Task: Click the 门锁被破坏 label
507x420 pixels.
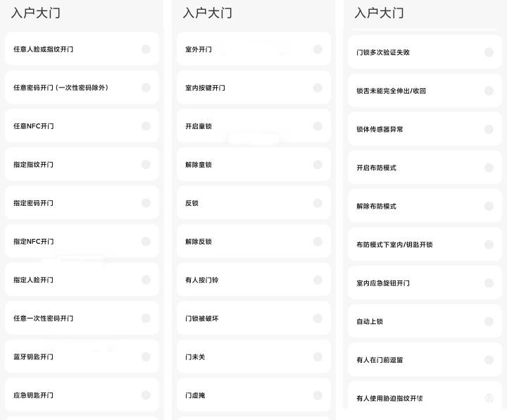Action: (202, 319)
